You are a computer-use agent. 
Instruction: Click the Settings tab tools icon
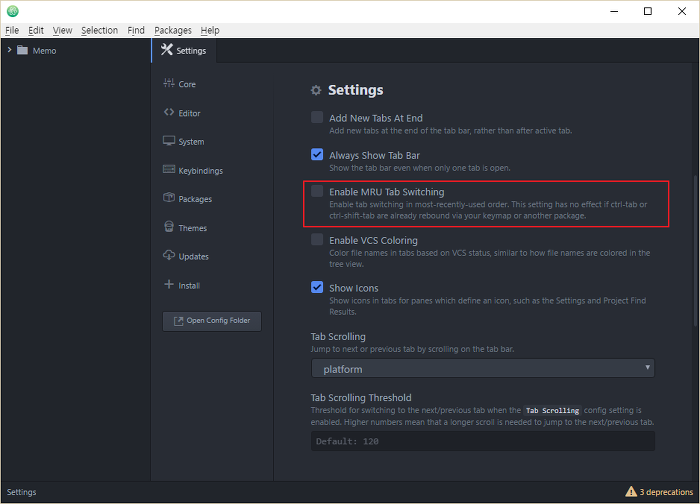pos(167,50)
